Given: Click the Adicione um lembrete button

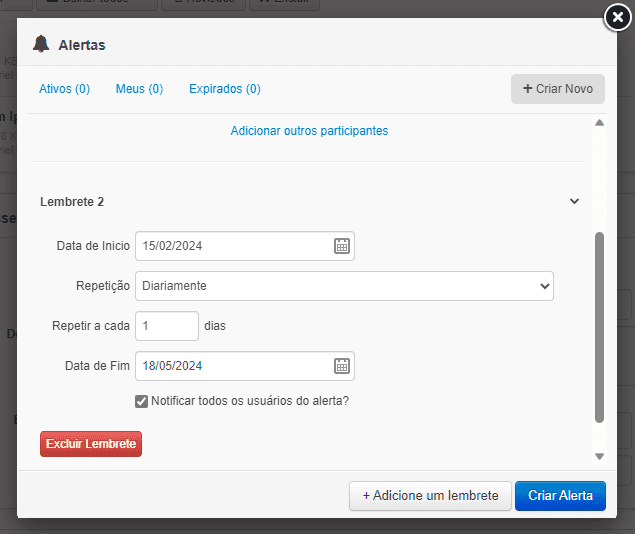Looking at the screenshot, I should pos(430,496).
